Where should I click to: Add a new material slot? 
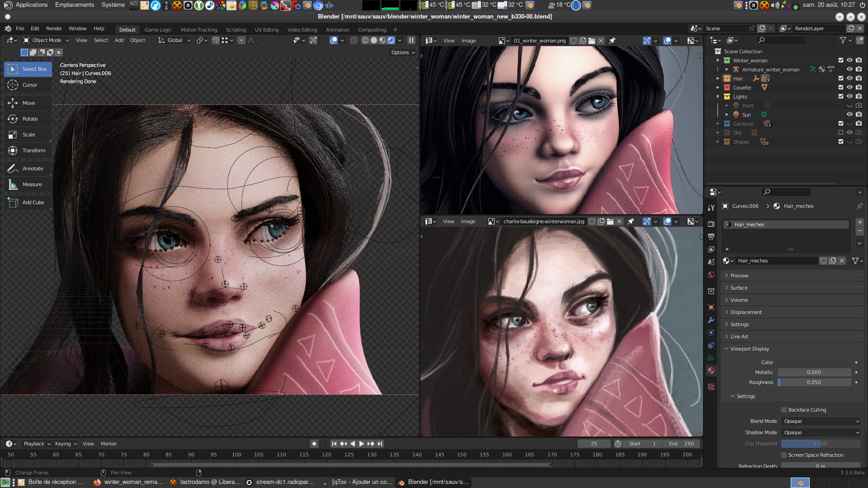pyautogui.click(x=860, y=222)
